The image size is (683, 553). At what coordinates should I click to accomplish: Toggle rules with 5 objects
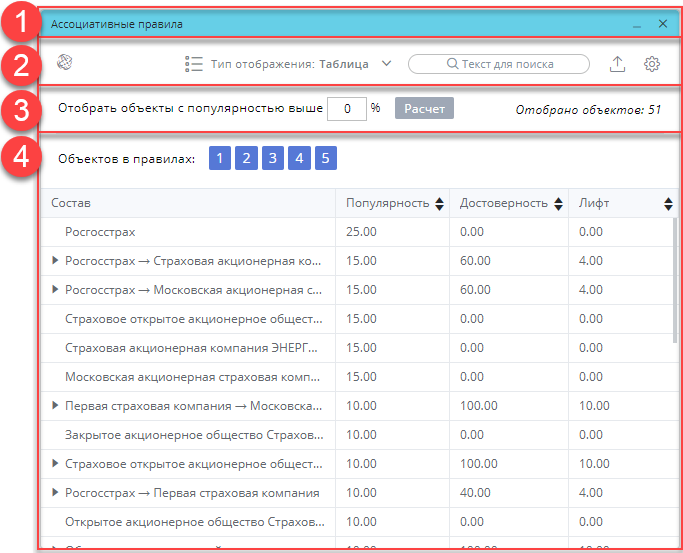click(325, 158)
